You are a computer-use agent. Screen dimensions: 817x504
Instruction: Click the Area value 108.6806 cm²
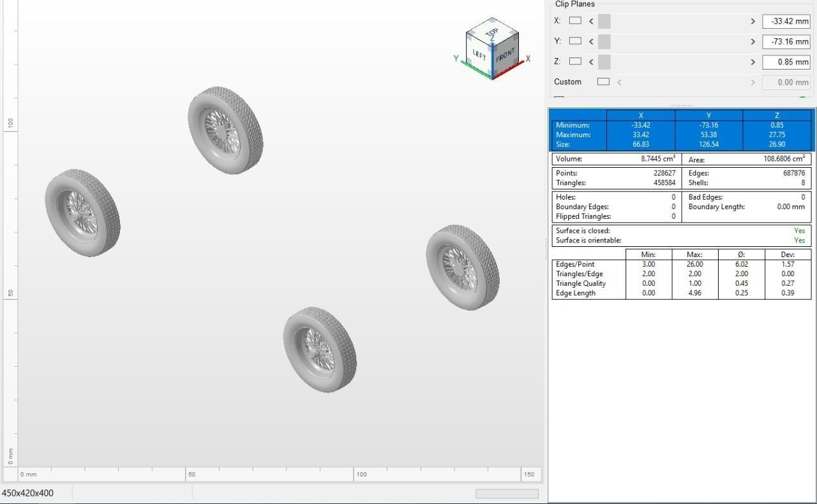click(x=784, y=159)
